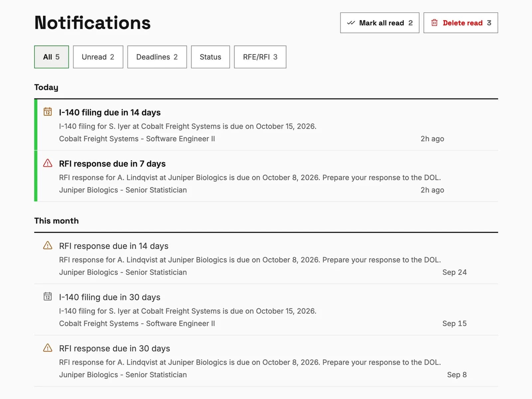The width and height of the screenshot is (532, 399).
Task: Click the trash icon in Delete read
Action: click(x=434, y=23)
